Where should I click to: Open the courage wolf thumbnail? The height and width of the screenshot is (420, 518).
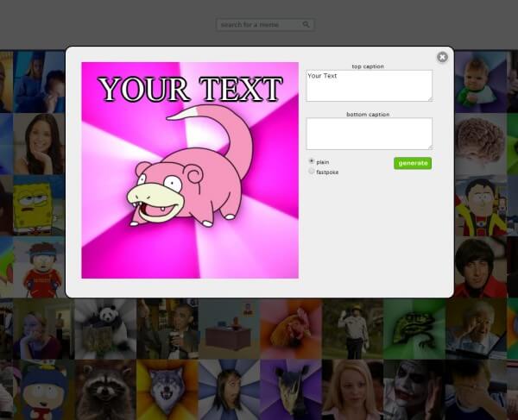(167, 390)
